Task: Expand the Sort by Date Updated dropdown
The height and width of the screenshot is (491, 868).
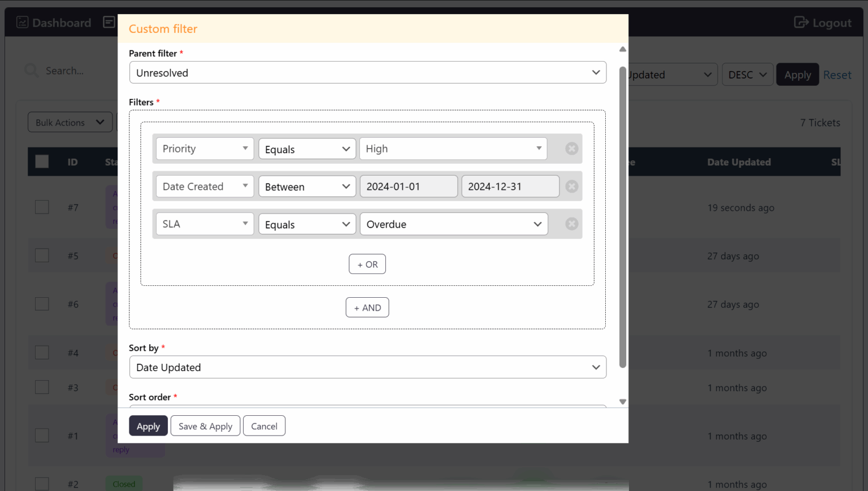Action: click(367, 367)
